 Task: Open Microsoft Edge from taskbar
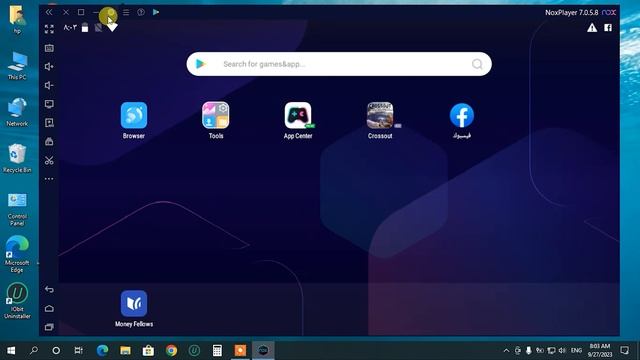(102, 350)
